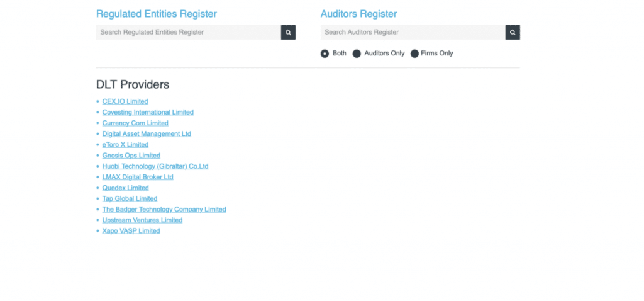Viewport: 644px width, 301px height.
Task: Focus the Search Auditors Register field
Action: point(413,33)
